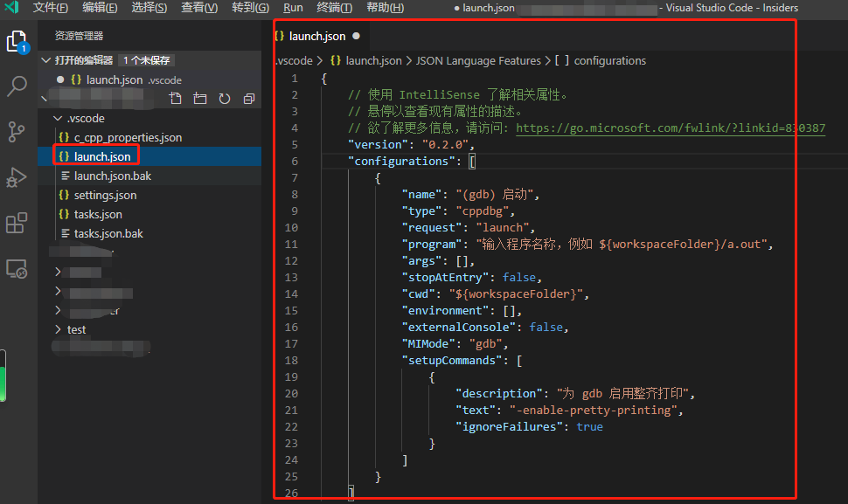Click the .vscode breadcrumb segment
Viewport: 848px width, 504px height.
tap(295, 60)
